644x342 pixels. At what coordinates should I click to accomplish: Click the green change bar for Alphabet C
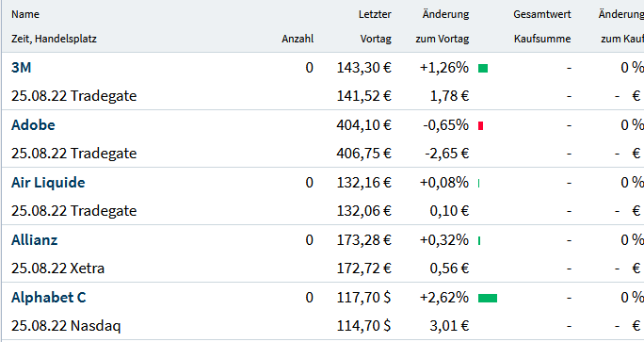488,298
